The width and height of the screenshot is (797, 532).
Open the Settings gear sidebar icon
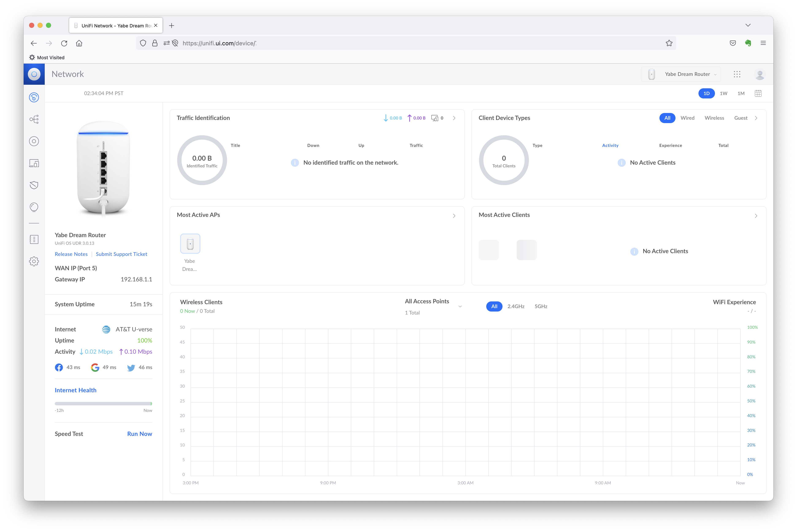[x=34, y=261]
